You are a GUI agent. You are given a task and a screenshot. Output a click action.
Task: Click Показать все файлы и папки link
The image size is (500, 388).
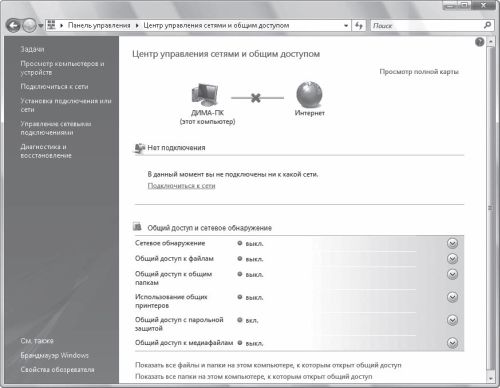click(x=268, y=365)
